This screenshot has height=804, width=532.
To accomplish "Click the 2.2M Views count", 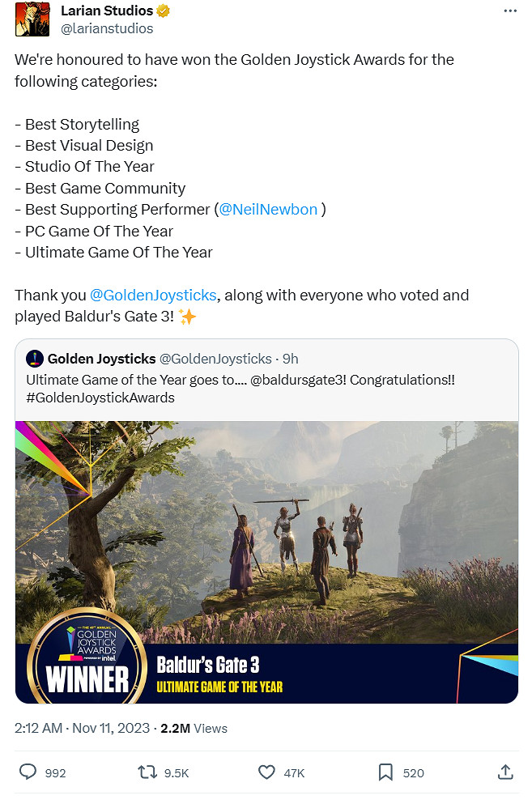I will (194, 728).
